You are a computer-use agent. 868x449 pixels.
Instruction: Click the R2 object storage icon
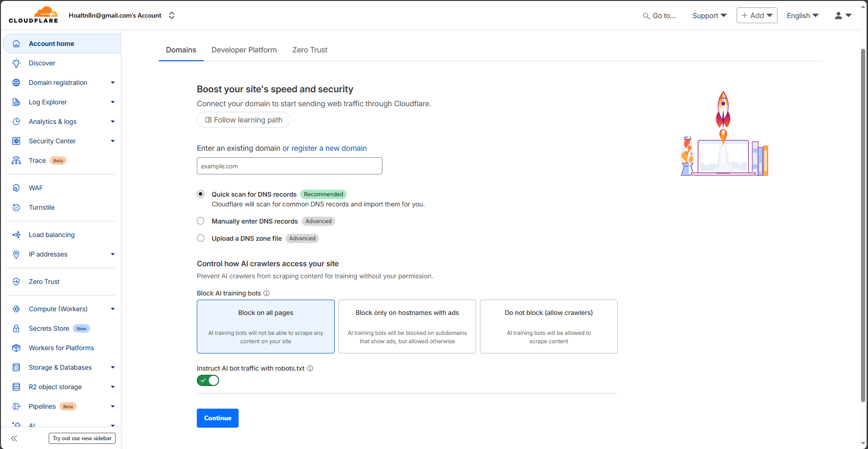[16, 387]
